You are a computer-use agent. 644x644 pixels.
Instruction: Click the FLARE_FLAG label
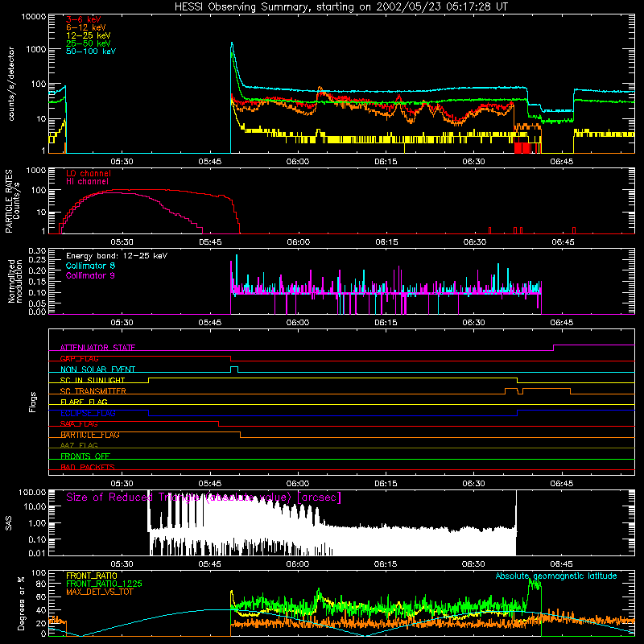84,402
